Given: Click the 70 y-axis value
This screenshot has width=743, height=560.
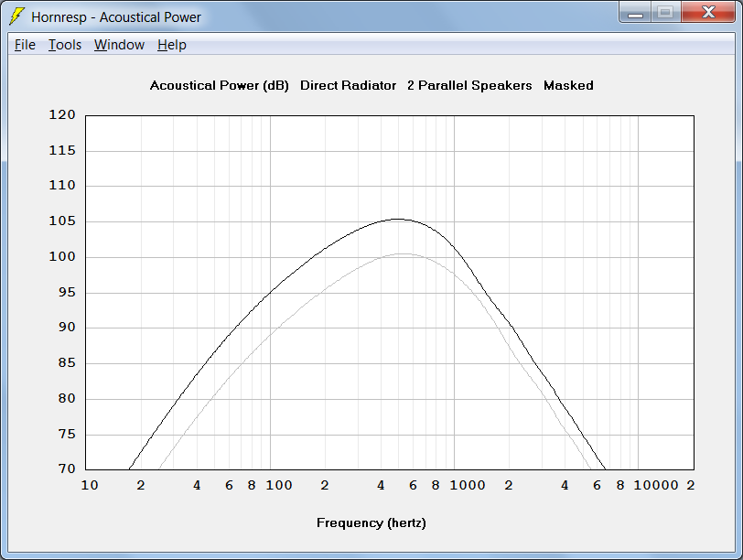Looking at the screenshot, I should [x=67, y=468].
